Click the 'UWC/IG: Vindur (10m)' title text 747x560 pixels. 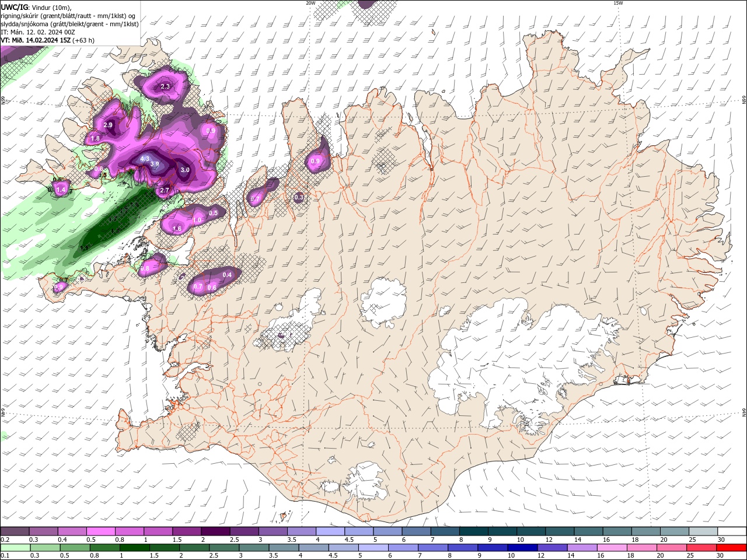point(36,7)
